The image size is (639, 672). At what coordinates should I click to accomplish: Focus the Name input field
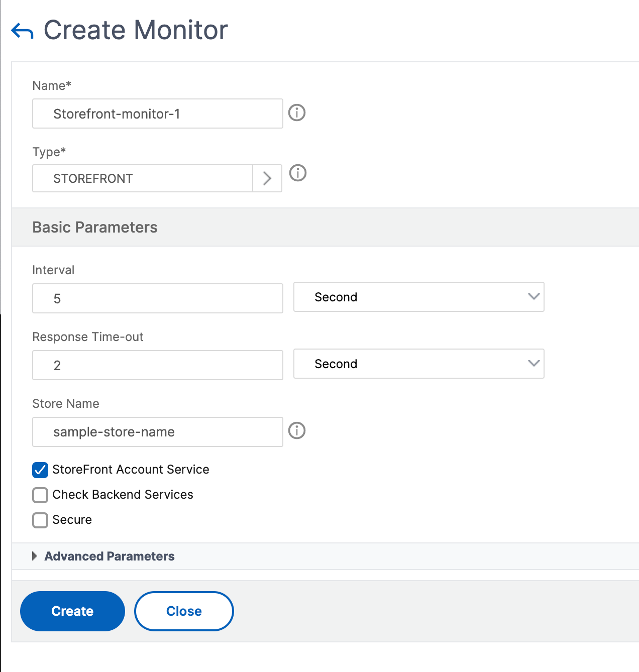158,114
